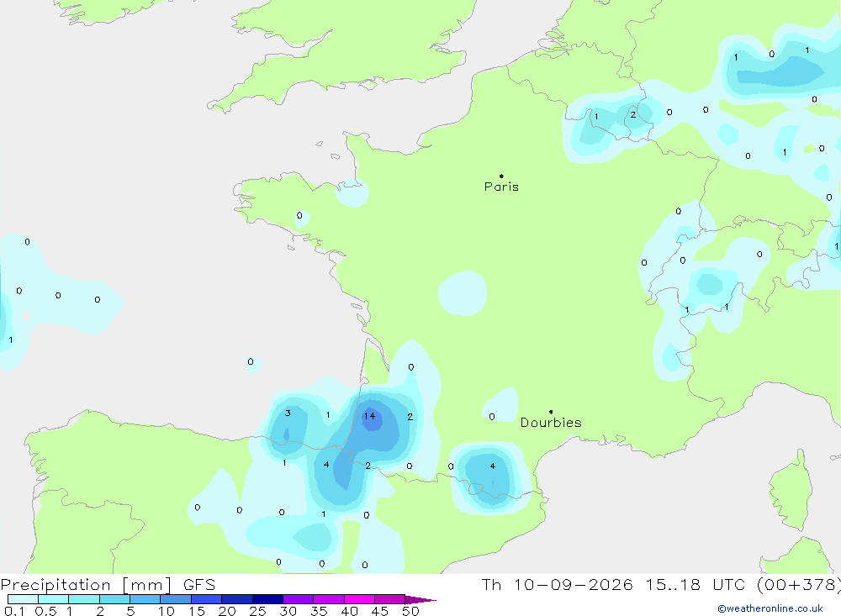Click the GFS model name label
This screenshot has height=616, width=841.
(x=199, y=585)
